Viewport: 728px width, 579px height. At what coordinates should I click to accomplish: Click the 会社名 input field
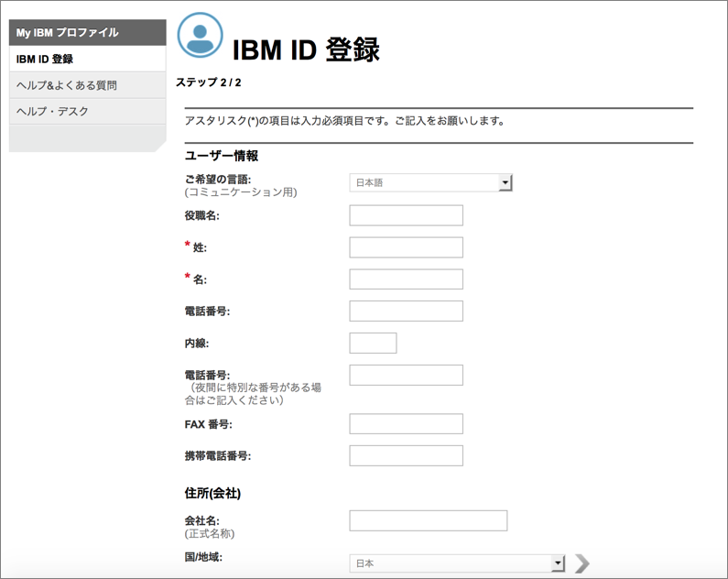[x=428, y=521]
